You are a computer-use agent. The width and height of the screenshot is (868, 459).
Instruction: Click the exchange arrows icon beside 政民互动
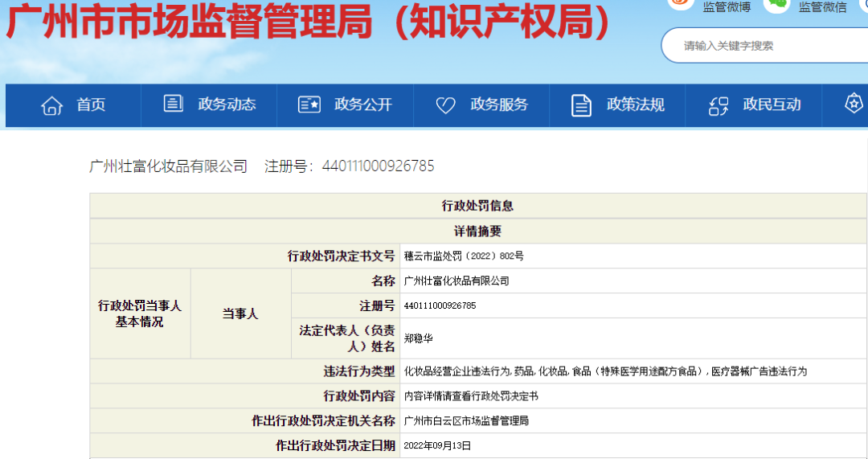click(x=719, y=106)
